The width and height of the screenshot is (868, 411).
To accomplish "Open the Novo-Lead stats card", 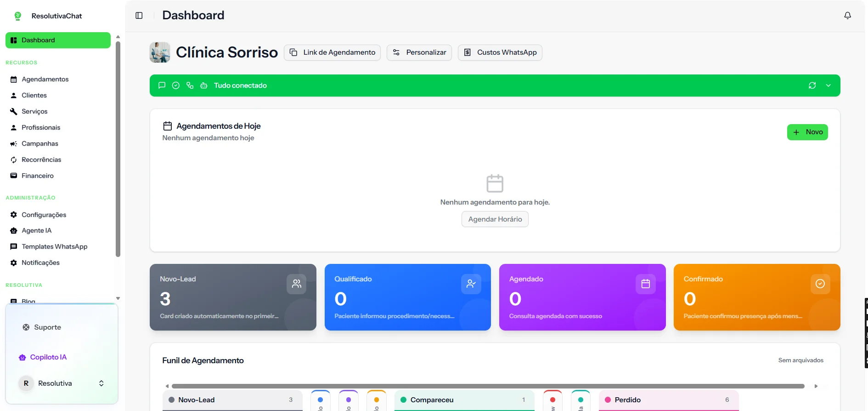I will pos(233,297).
